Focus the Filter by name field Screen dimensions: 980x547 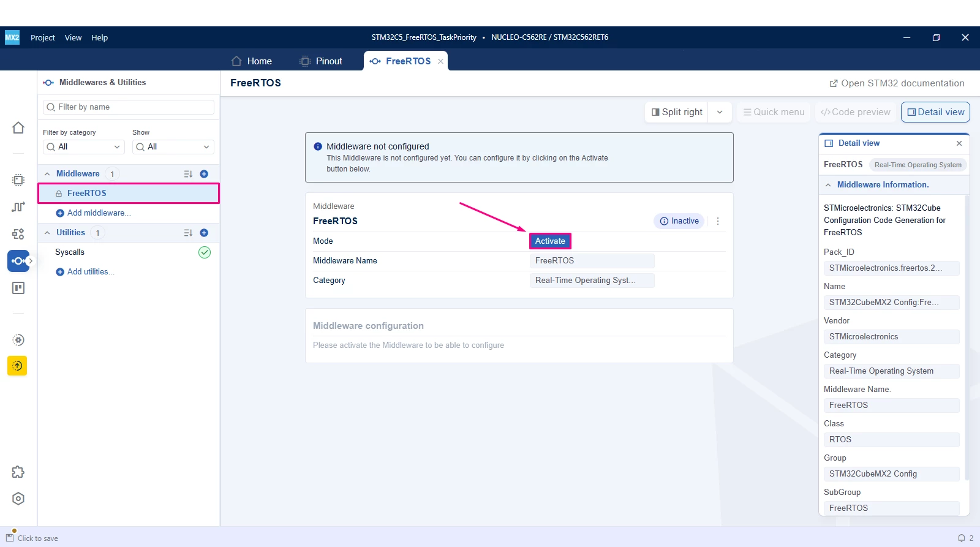pyautogui.click(x=129, y=107)
